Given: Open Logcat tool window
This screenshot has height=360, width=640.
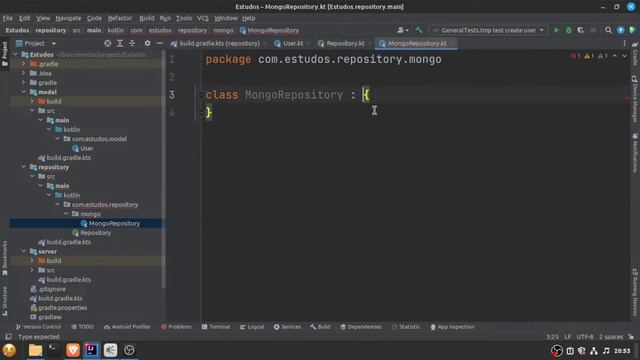Looking at the screenshot, I should pos(252,327).
